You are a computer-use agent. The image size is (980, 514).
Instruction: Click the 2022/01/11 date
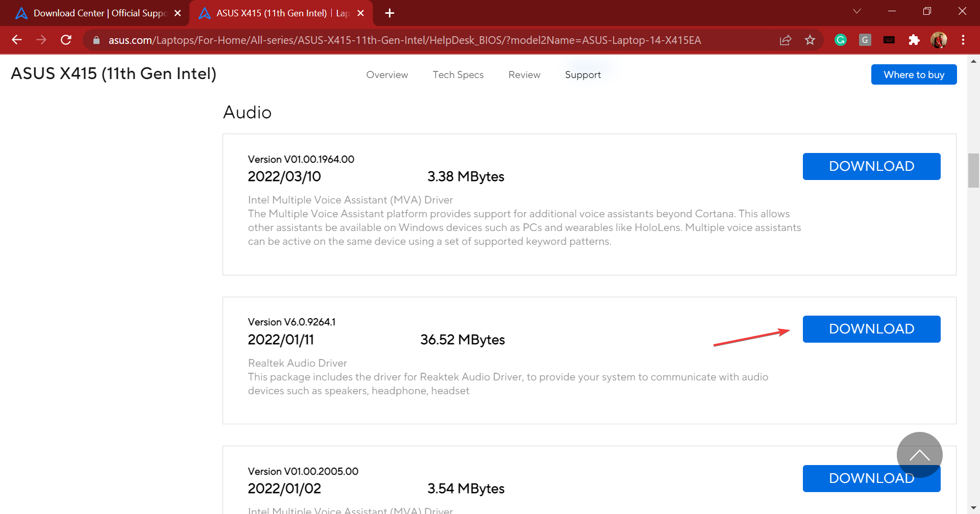click(281, 340)
